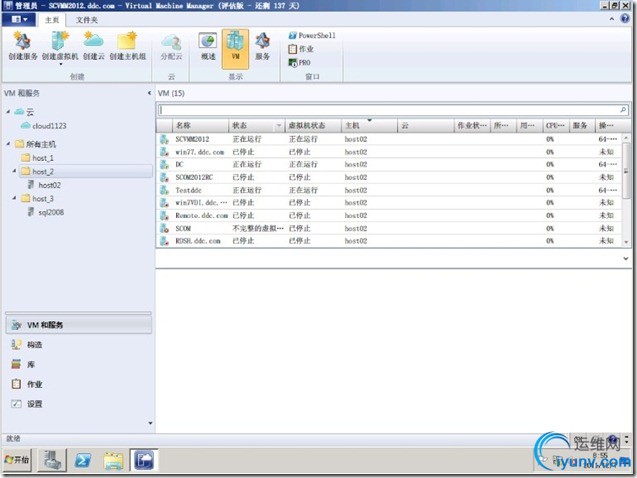Select the host_3 folder
637x478 pixels.
38,199
